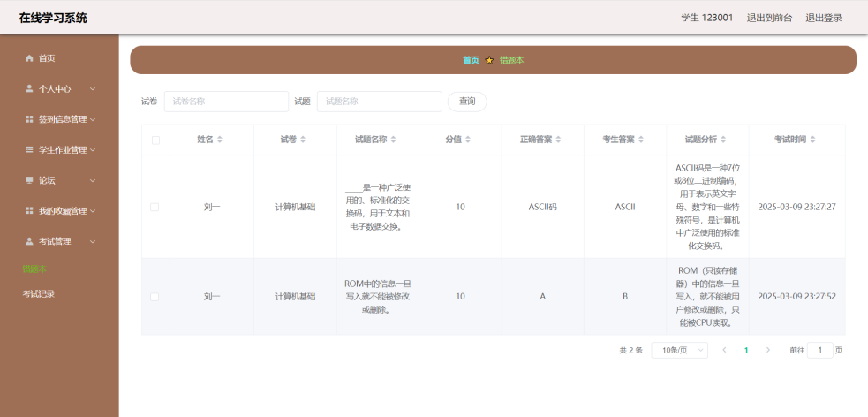Click the 试卷名称 input field
Screen dimensions: 868x417
[x=226, y=102]
